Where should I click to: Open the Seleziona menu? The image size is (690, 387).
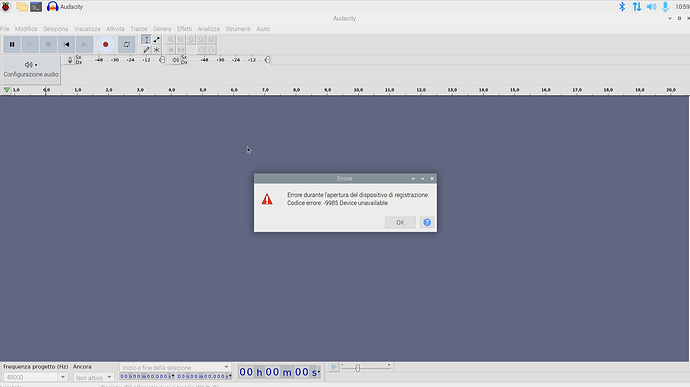coord(55,29)
